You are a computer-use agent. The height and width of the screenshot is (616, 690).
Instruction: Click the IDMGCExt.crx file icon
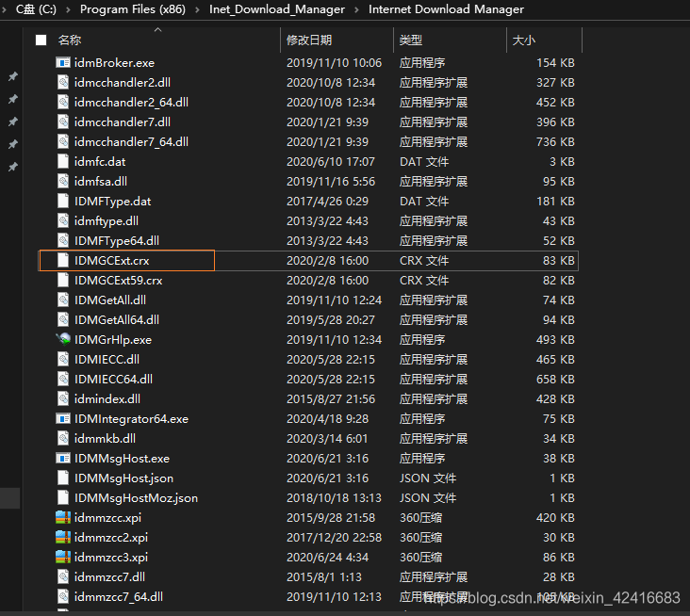[63, 261]
